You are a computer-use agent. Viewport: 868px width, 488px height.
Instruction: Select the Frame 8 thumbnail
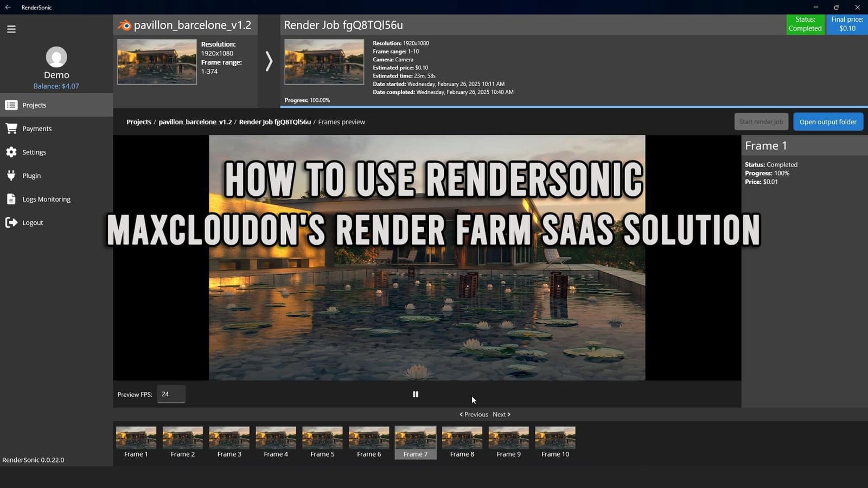click(462, 442)
